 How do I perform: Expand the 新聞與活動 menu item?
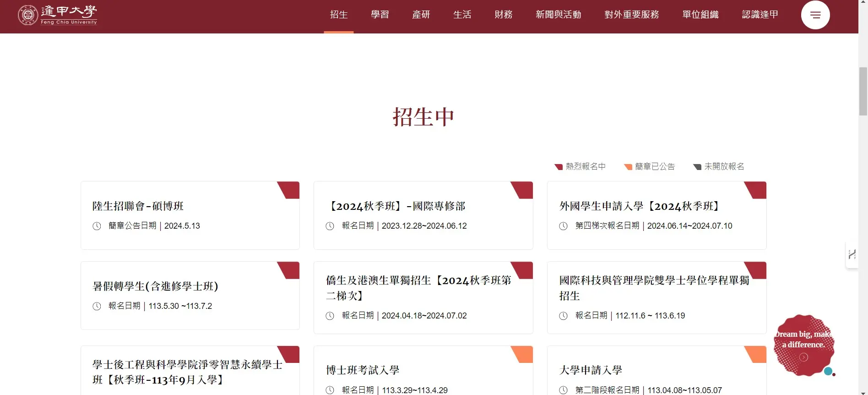[x=558, y=15]
